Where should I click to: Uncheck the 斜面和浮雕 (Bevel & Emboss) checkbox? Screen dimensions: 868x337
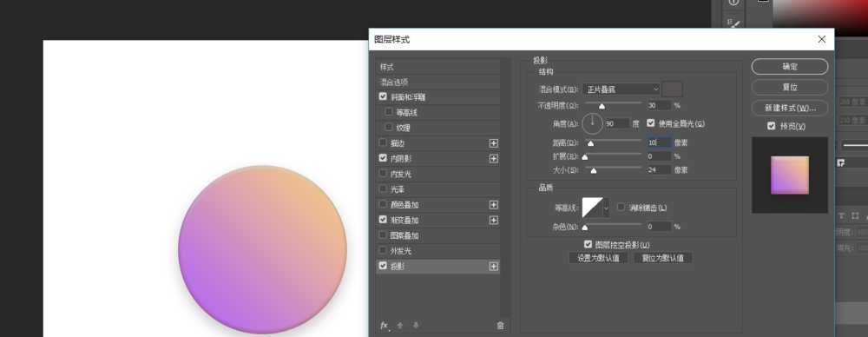point(383,96)
